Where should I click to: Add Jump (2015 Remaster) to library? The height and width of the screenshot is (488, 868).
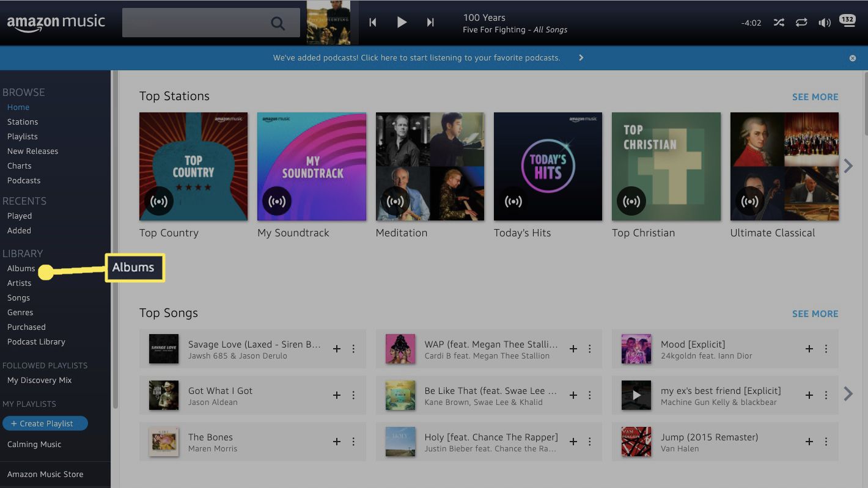tap(809, 442)
